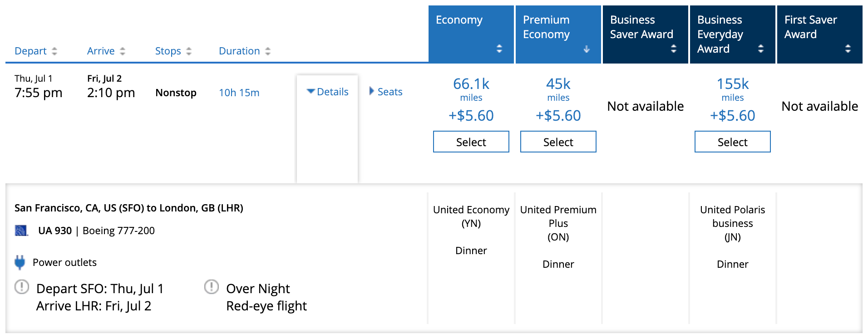Select the 155k miles Business Everyday fare
Screen dimensions: 868x334
pyautogui.click(x=732, y=142)
